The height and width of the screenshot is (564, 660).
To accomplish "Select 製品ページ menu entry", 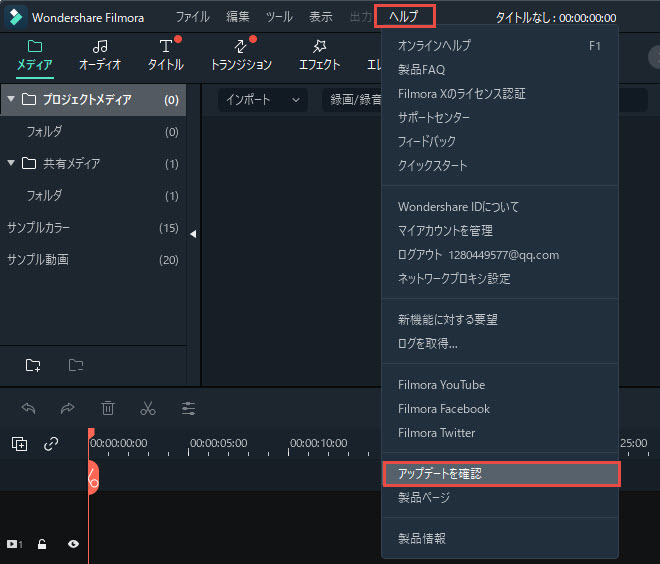I will (500, 498).
